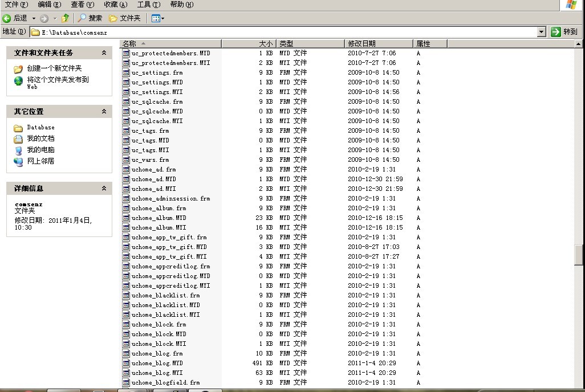Select file icon of uc_vars.frm
585x392 pixels.
pyautogui.click(x=126, y=160)
